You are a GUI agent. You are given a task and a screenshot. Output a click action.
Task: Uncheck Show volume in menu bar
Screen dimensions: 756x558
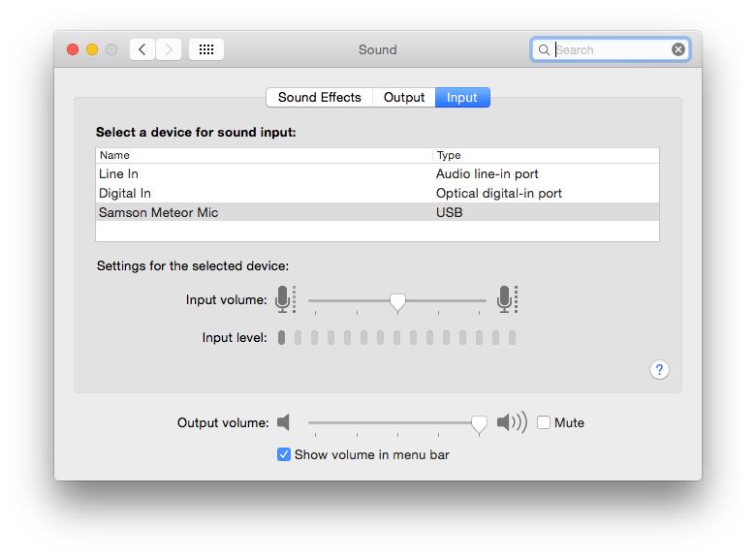pyautogui.click(x=284, y=454)
